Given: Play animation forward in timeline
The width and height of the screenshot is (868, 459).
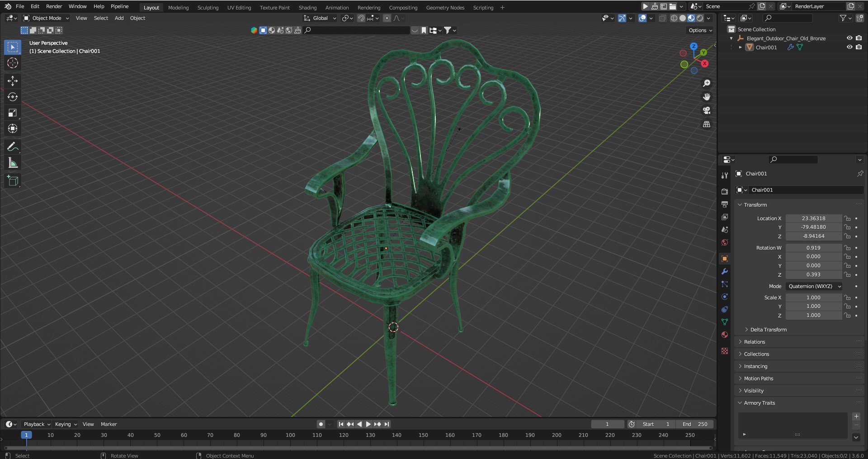Looking at the screenshot, I should point(368,424).
